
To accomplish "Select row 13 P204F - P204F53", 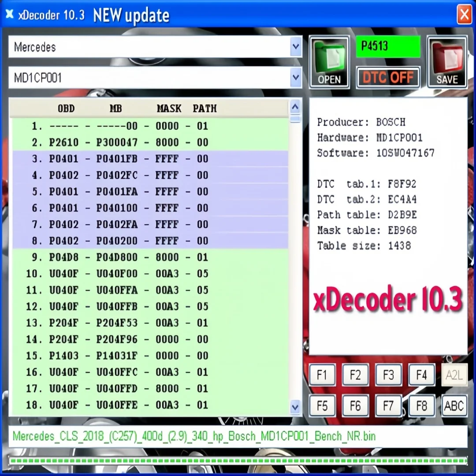I will (150, 323).
